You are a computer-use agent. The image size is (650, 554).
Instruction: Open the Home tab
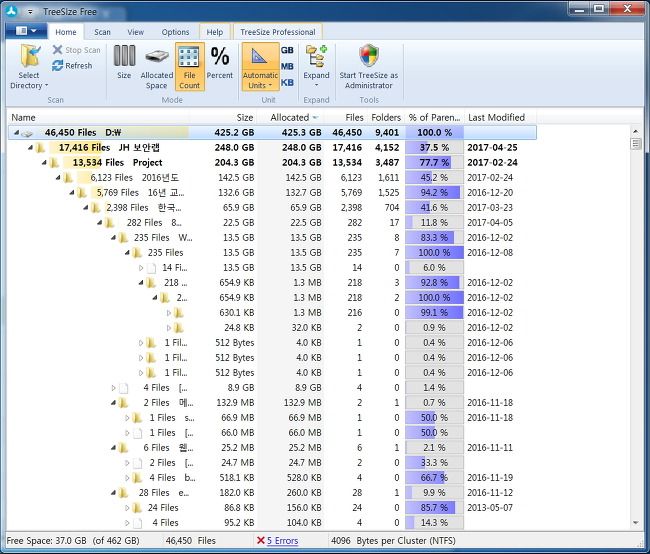click(65, 32)
